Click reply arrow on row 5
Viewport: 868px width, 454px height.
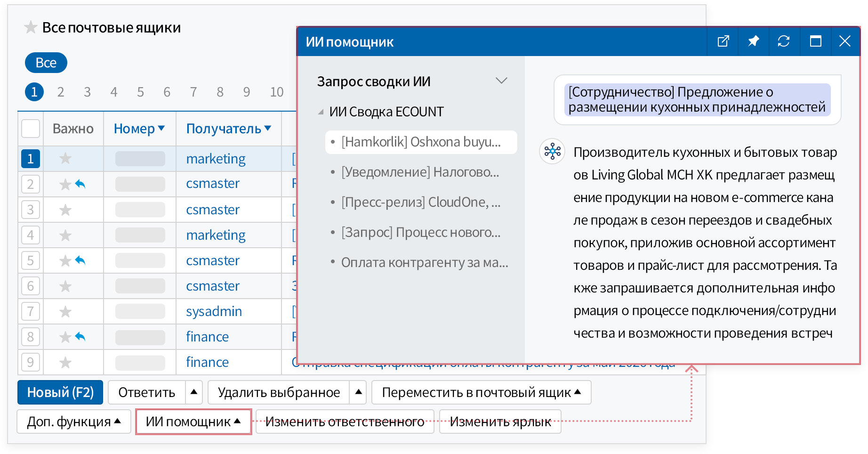tap(80, 260)
